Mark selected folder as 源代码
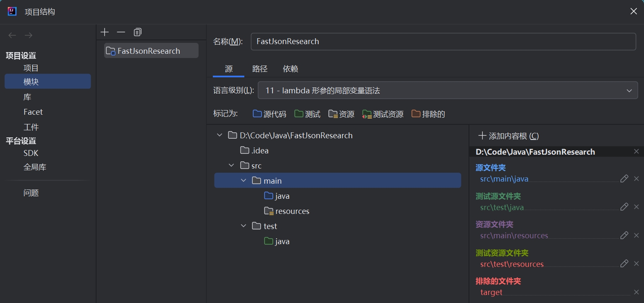The height and width of the screenshot is (303, 644). tap(270, 114)
